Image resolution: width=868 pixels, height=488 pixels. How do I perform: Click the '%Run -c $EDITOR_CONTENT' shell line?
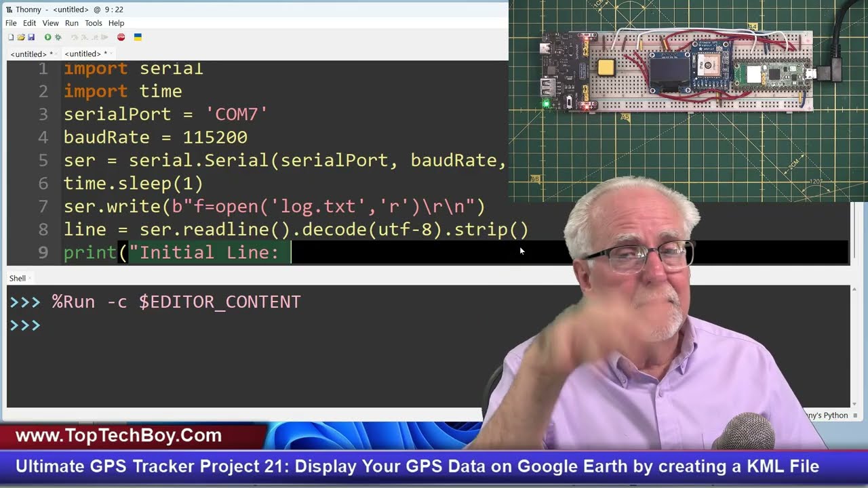coord(176,302)
